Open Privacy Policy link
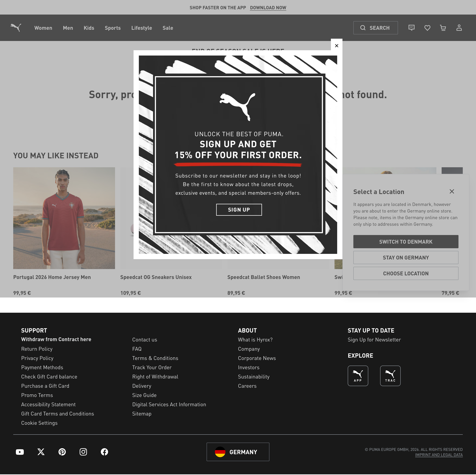 click(37, 358)
